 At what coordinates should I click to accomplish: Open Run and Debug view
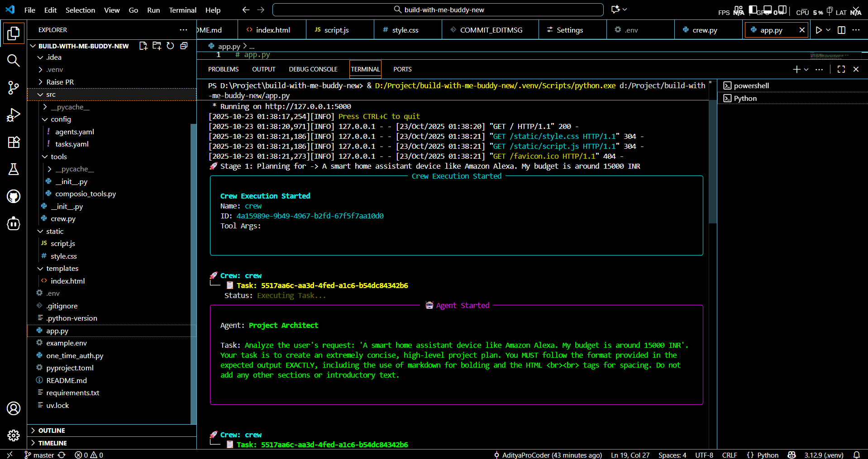pyautogui.click(x=14, y=115)
